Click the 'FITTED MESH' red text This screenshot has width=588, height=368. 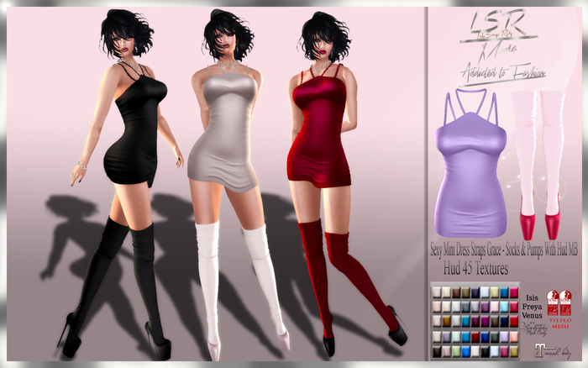click(560, 323)
